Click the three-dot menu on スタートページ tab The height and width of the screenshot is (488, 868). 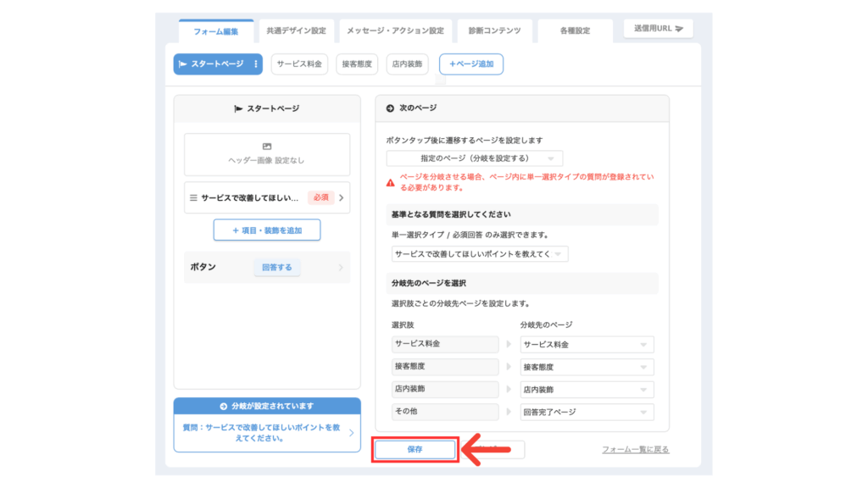tap(256, 64)
